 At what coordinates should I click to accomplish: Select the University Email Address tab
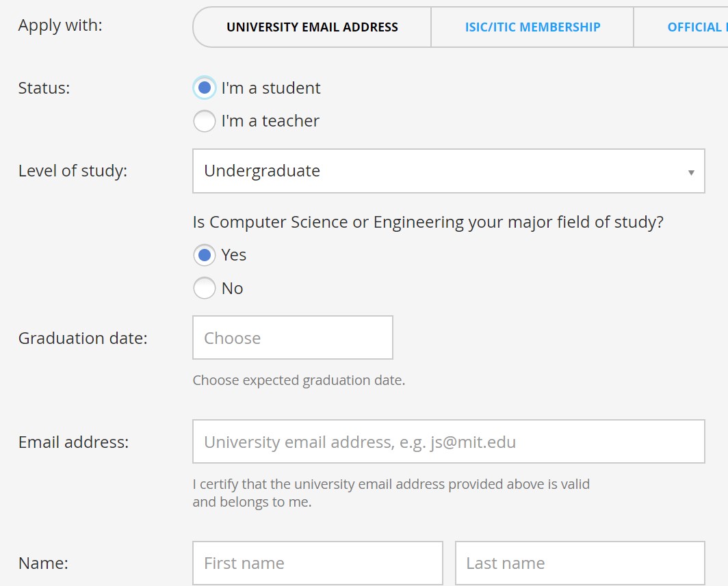[312, 27]
